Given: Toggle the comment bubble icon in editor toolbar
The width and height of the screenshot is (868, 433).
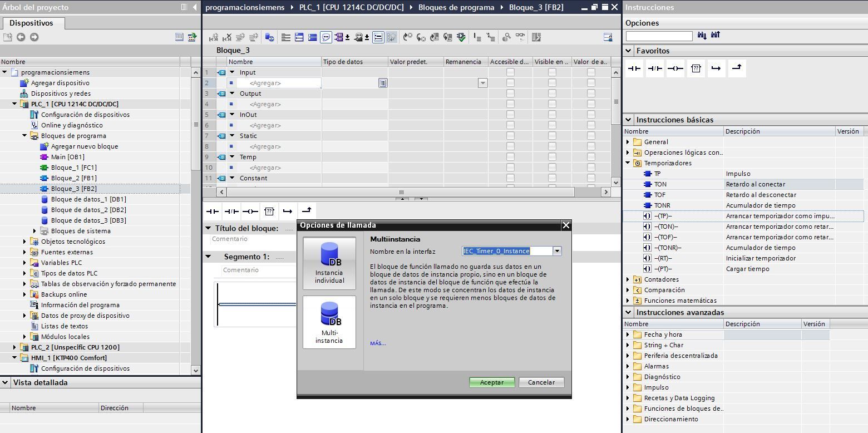Looking at the screenshot, I should tap(327, 37).
